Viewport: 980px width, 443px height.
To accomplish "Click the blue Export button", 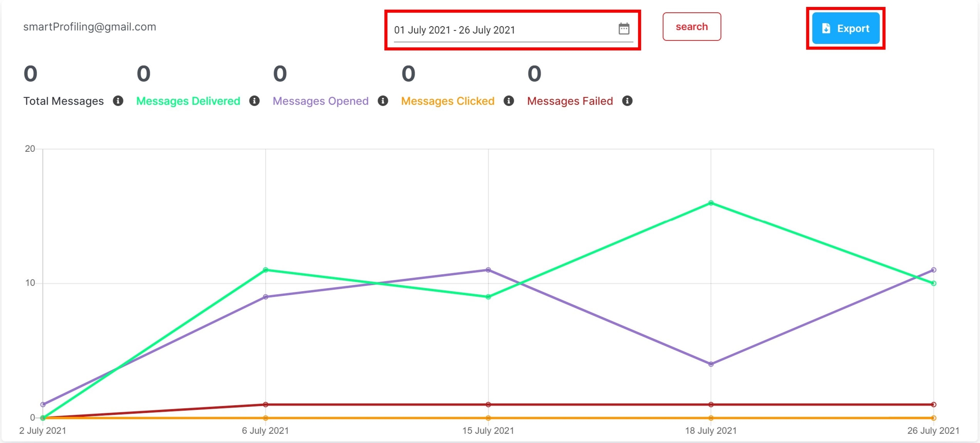I will click(846, 28).
